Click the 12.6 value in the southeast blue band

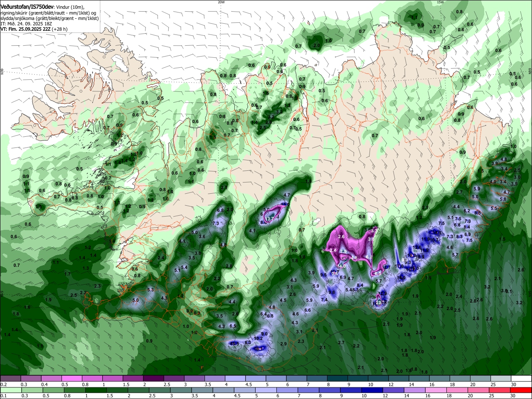(x=417, y=248)
